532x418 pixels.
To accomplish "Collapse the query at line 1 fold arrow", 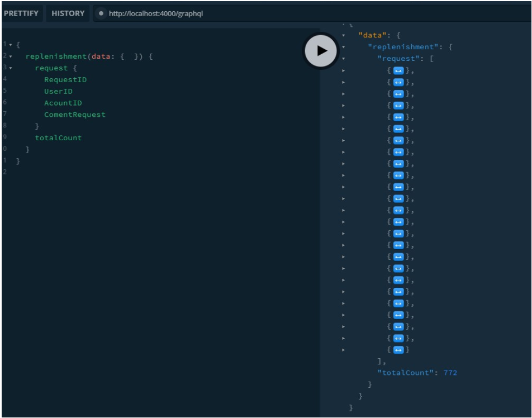I will pyautogui.click(x=11, y=45).
